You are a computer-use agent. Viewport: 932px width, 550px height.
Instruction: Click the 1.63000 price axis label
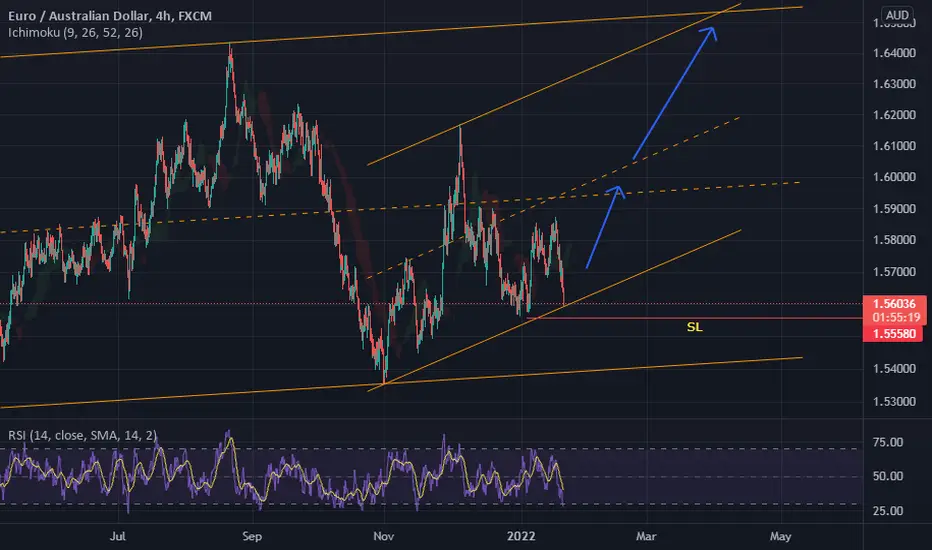tap(894, 84)
